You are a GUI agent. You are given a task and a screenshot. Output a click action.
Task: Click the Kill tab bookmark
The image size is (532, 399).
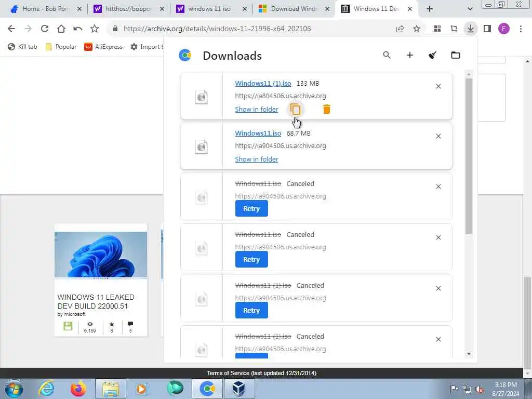click(22, 47)
